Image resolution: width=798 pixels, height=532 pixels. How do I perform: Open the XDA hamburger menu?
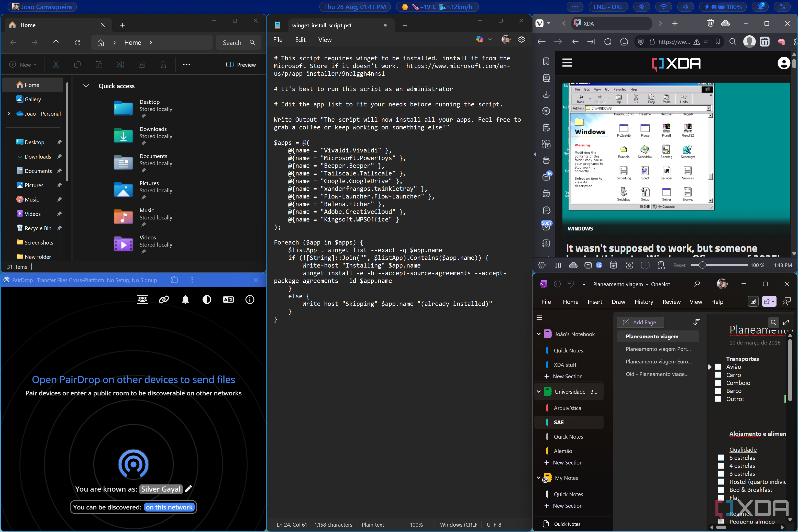pos(567,63)
